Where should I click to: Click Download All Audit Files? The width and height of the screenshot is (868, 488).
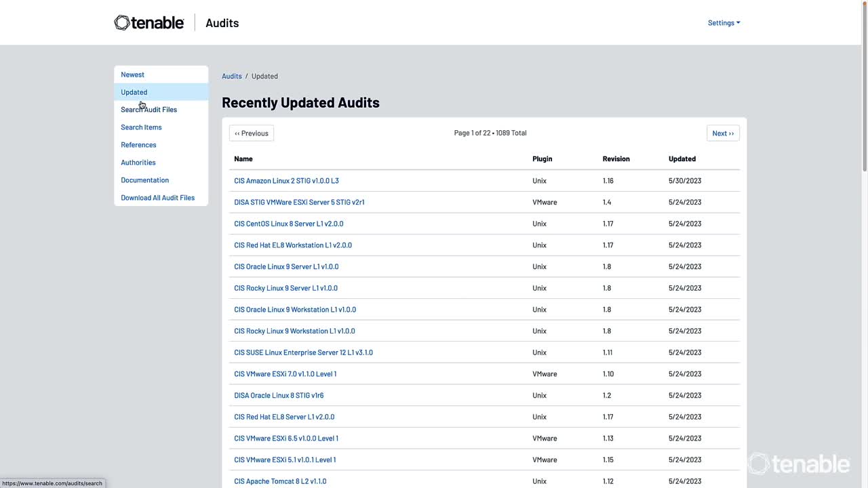157,198
